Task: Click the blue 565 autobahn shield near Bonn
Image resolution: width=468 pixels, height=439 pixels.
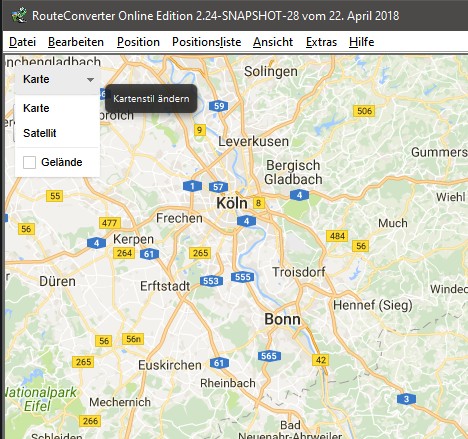Action: [x=269, y=356]
